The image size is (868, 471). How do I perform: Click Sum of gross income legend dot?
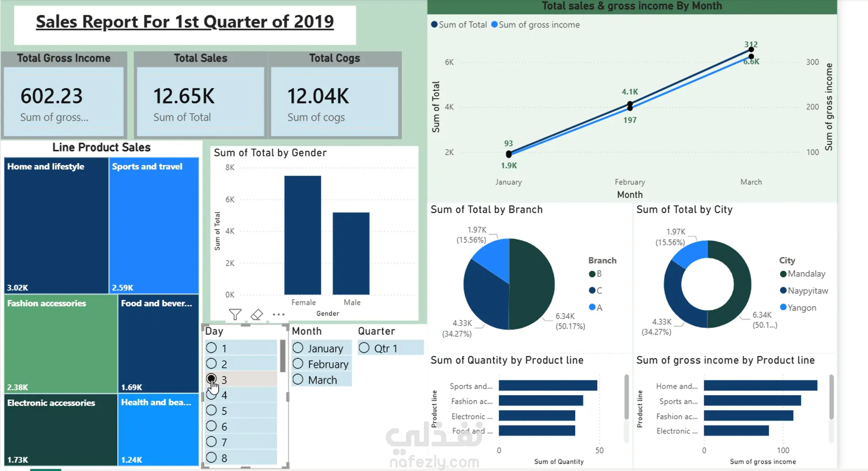pos(494,25)
